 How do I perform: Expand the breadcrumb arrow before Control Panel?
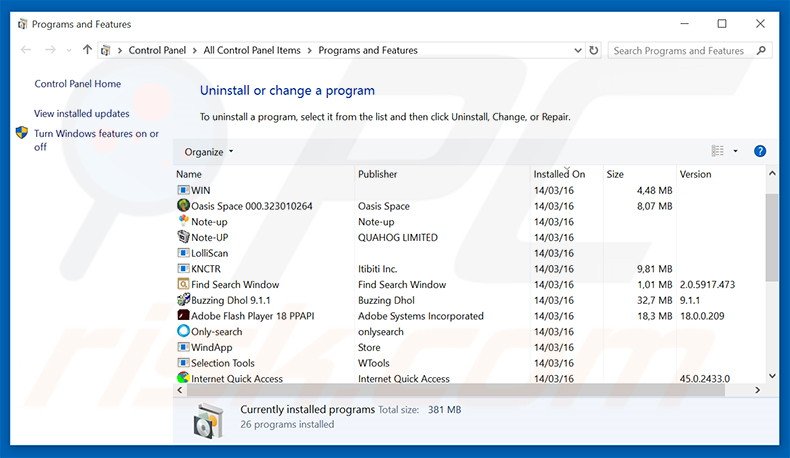pos(120,50)
